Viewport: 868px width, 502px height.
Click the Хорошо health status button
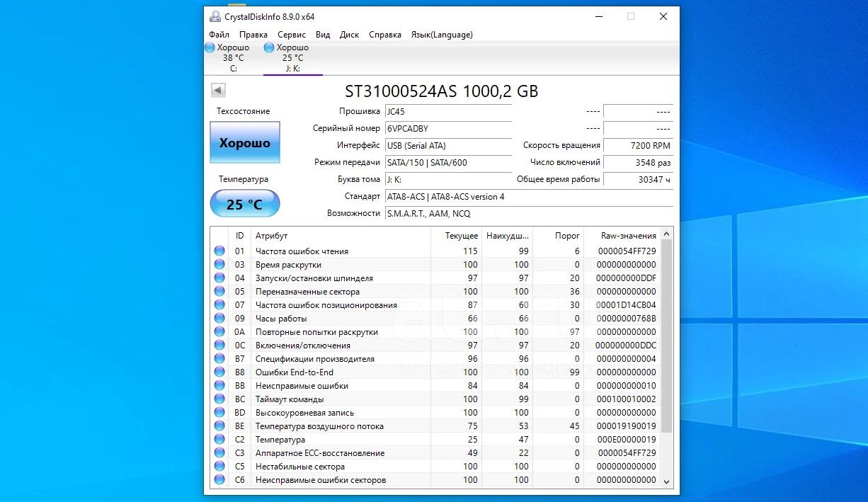[245, 143]
